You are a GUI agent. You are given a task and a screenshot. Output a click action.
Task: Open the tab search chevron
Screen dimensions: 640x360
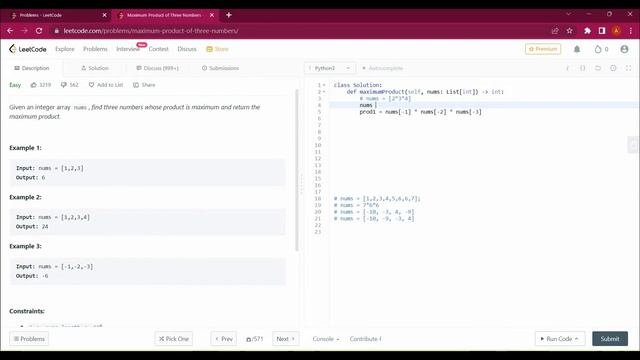(568, 14)
